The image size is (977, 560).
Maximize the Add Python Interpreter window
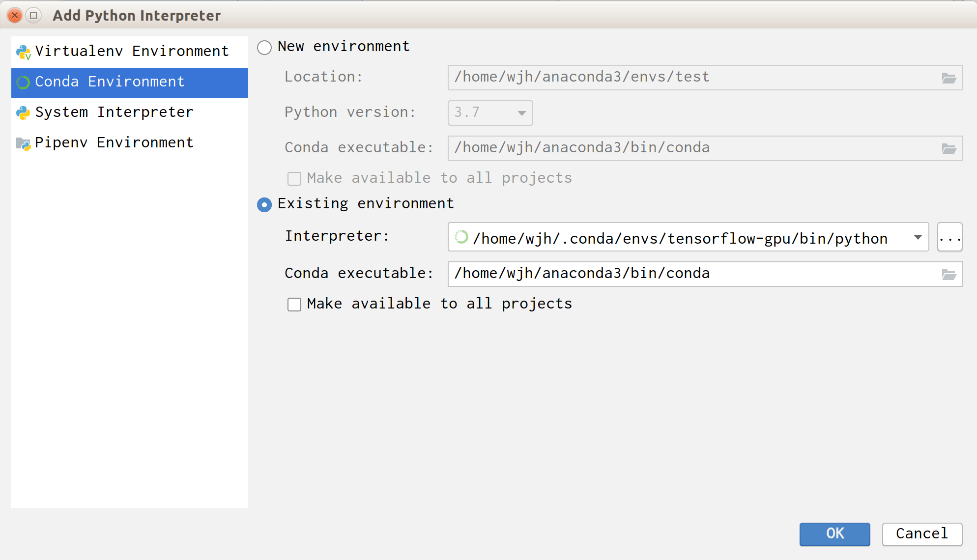pyautogui.click(x=33, y=16)
